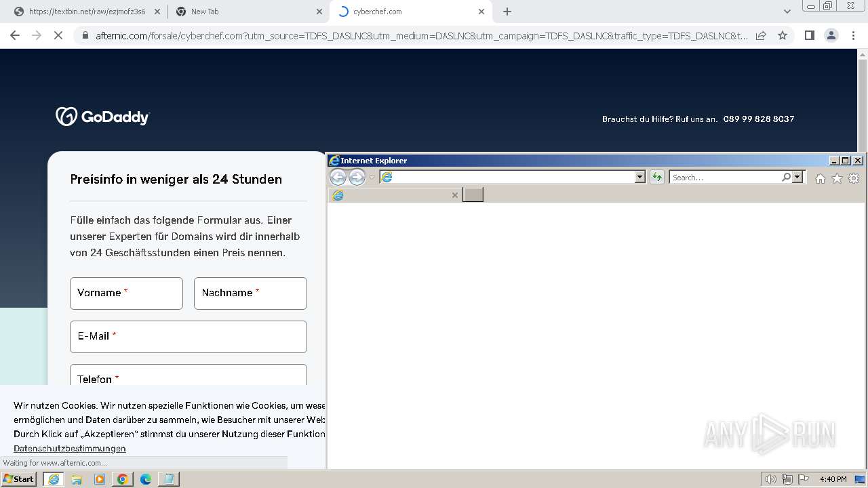868x488 pixels.
Task: Go back in Internet Explorer
Action: [338, 177]
